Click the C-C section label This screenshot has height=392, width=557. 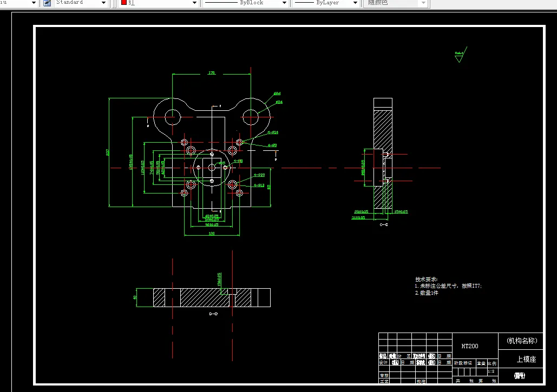click(x=384, y=224)
